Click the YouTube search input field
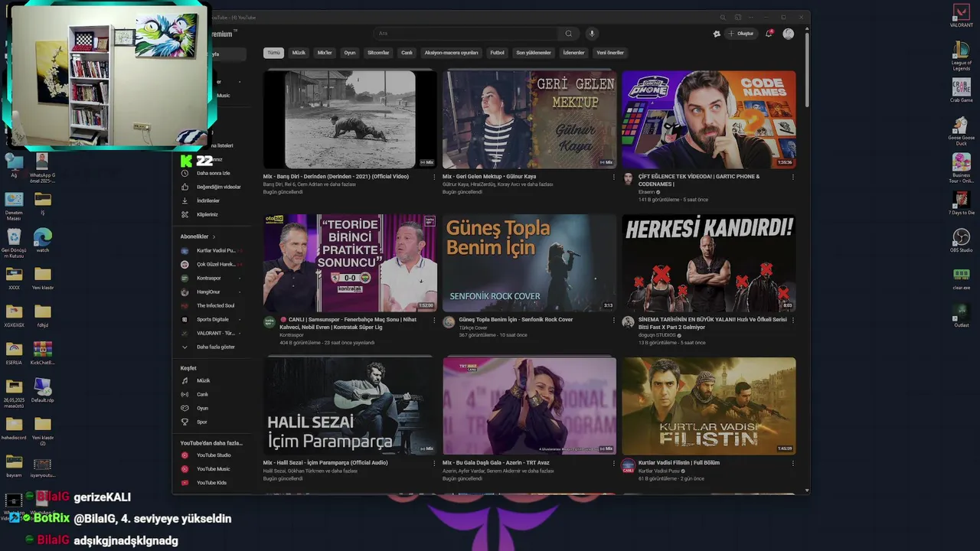The height and width of the screenshot is (551, 980). (x=467, y=34)
